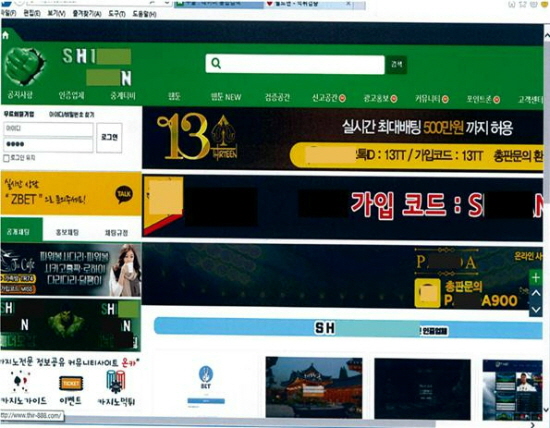Viewport: 550px width, 428px height.
Task: Click the gold 13 Thirteen logo
Action: coord(197,138)
